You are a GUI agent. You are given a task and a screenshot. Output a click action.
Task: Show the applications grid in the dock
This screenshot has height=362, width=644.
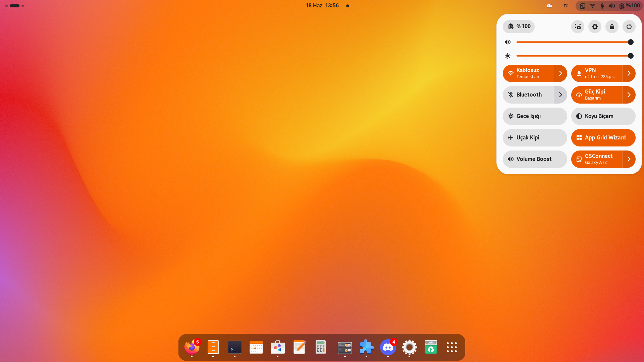pos(452,347)
